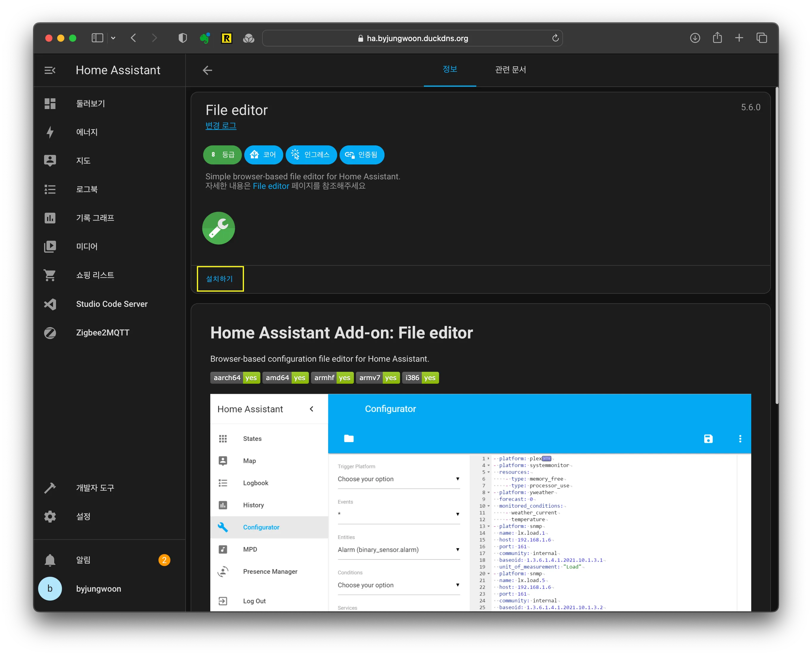Select Log Out in embedded menu
The image size is (812, 656).
(x=269, y=601)
